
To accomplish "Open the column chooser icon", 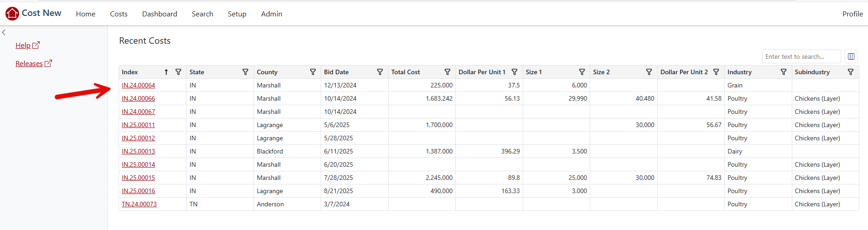I will pyautogui.click(x=851, y=56).
